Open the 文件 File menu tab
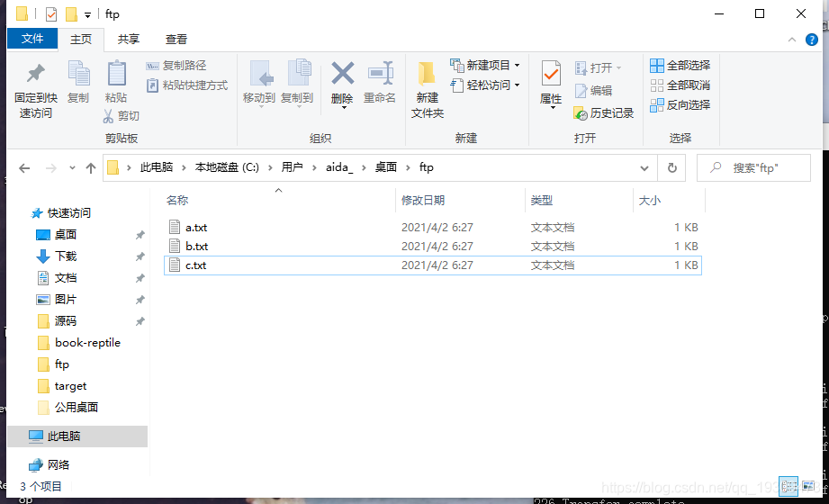This screenshot has height=504, width=829. (x=32, y=39)
